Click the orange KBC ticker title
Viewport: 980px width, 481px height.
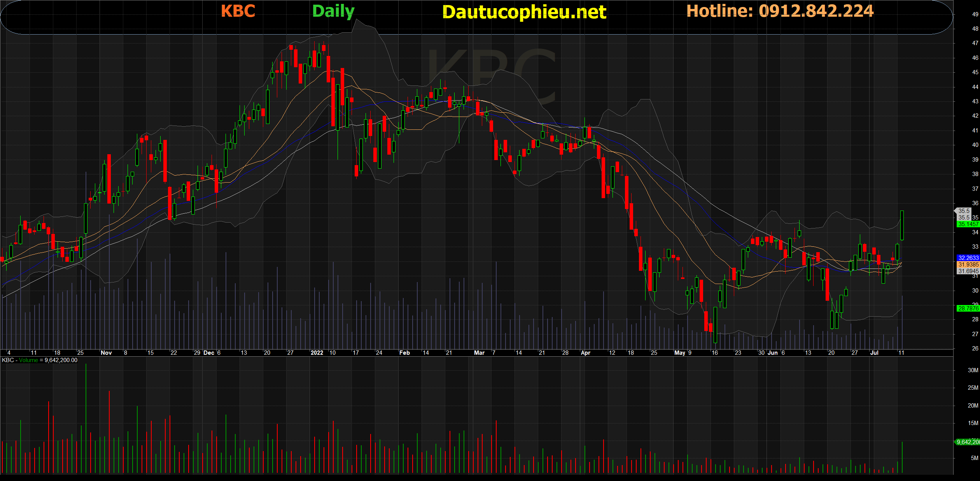[x=238, y=11]
